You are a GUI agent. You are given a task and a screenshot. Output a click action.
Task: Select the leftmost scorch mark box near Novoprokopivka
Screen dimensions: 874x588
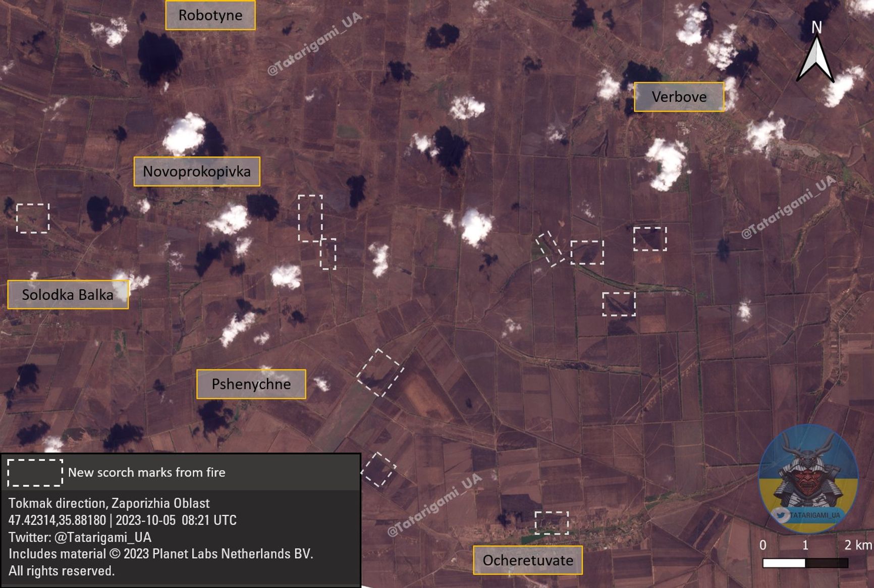pos(33,218)
